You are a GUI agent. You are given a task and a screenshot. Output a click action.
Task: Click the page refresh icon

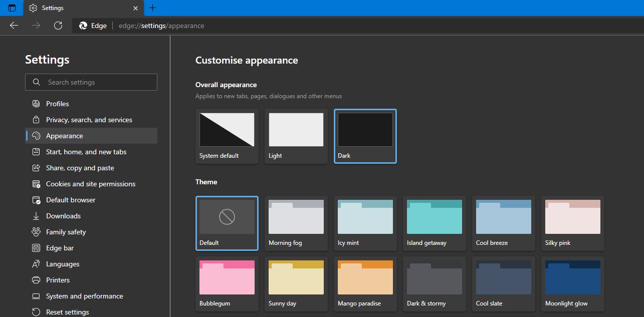click(x=58, y=26)
